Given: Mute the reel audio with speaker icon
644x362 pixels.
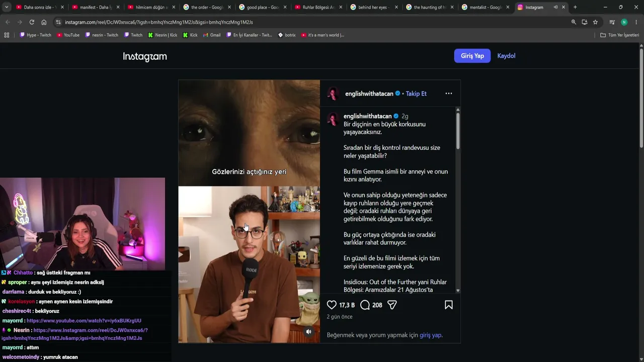Looking at the screenshot, I should tap(309, 332).
